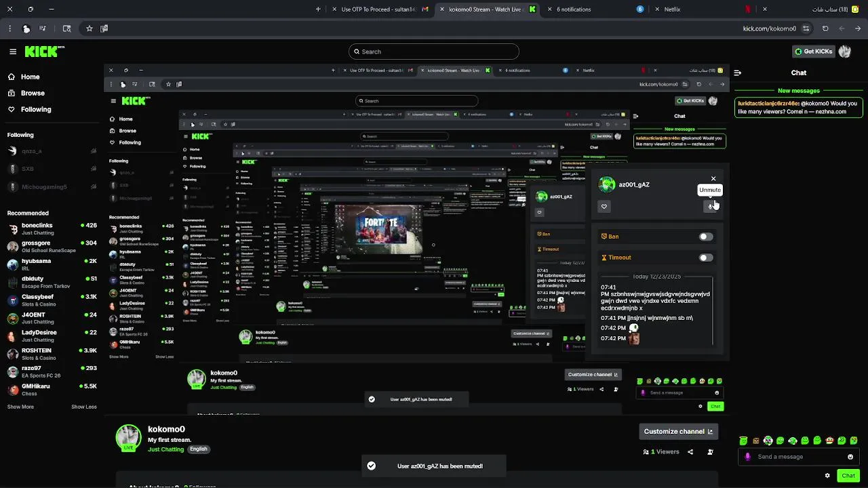Click the mute icon under the Unmute tooltip
868x488 pixels.
pos(710,206)
